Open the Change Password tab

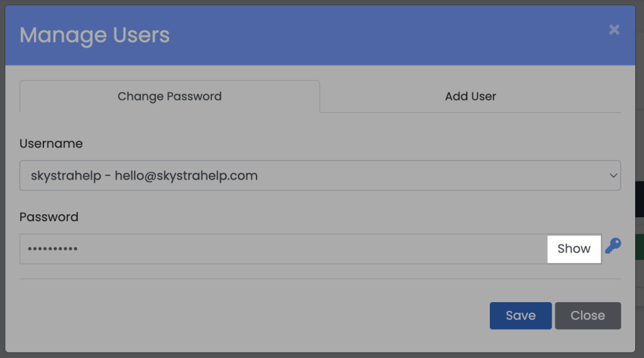coord(170,97)
